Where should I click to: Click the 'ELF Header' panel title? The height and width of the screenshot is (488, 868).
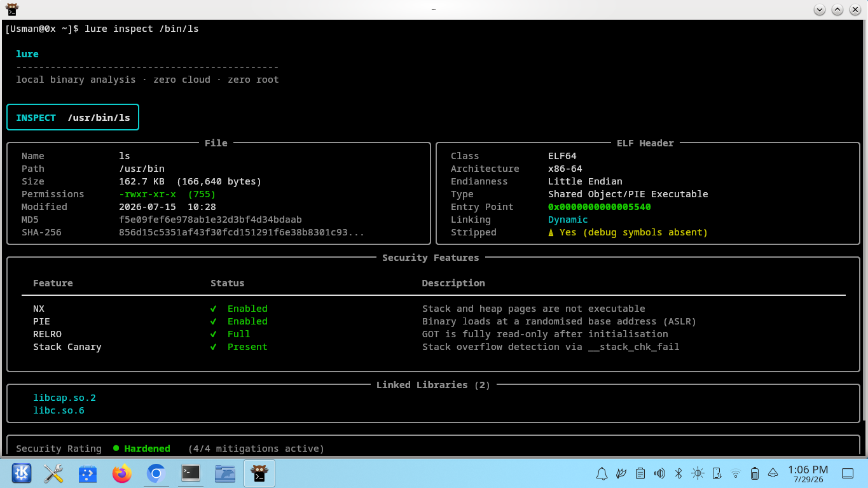[645, 143]
